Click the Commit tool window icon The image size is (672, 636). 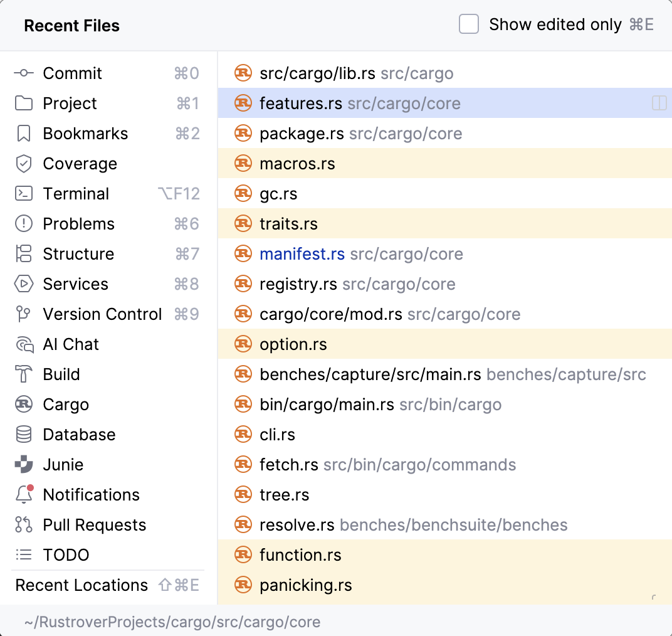pos(24,73)
